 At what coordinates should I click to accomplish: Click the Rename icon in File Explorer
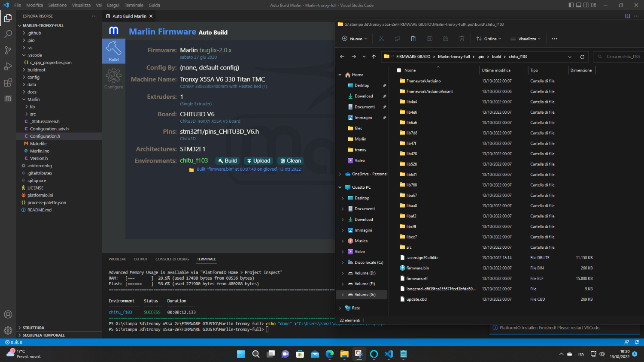pyautogui.click(x=429, y=39)
